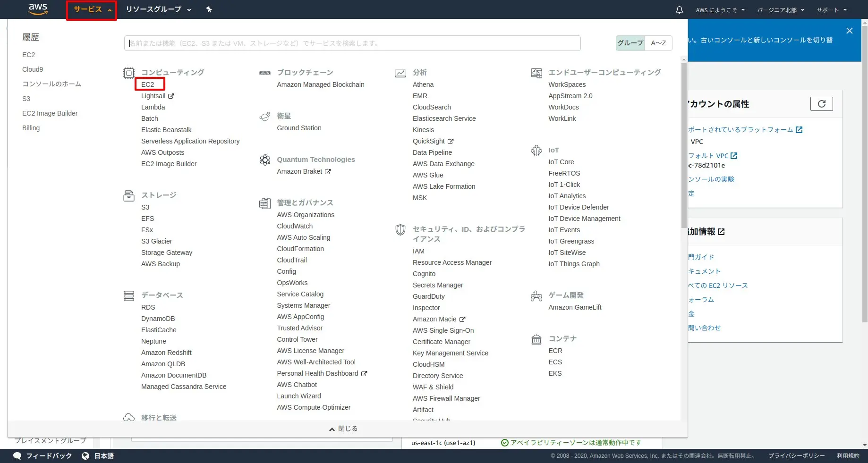Open コンソールのホーム from history
This screenshot has width=868, height=463.
52,84
